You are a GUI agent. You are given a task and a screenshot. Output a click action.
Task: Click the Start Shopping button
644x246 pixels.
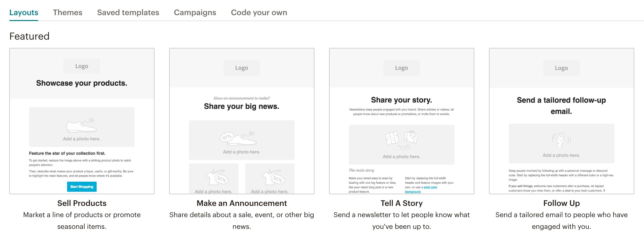(82, 187)
